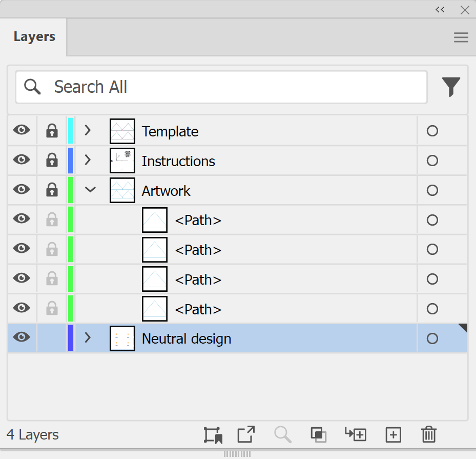Viewport: 476px width, 459px height.
Task: Unlock the Instructions layer
Action: pyautogui.click(x=52, y=160)
